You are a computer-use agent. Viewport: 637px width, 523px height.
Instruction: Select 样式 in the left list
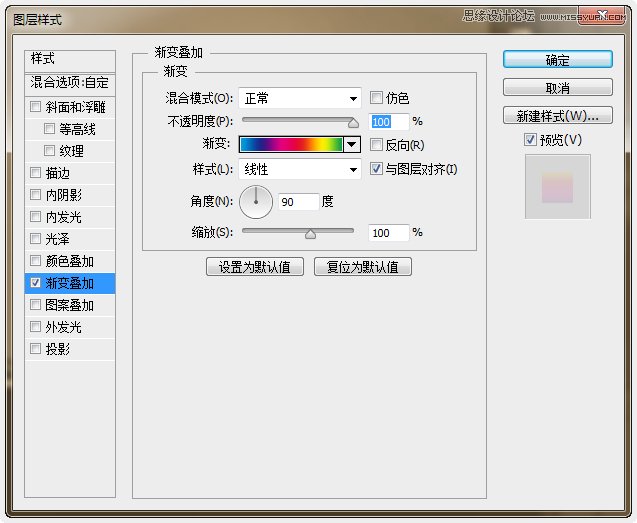pyautogui.click(x=70, y=59)
